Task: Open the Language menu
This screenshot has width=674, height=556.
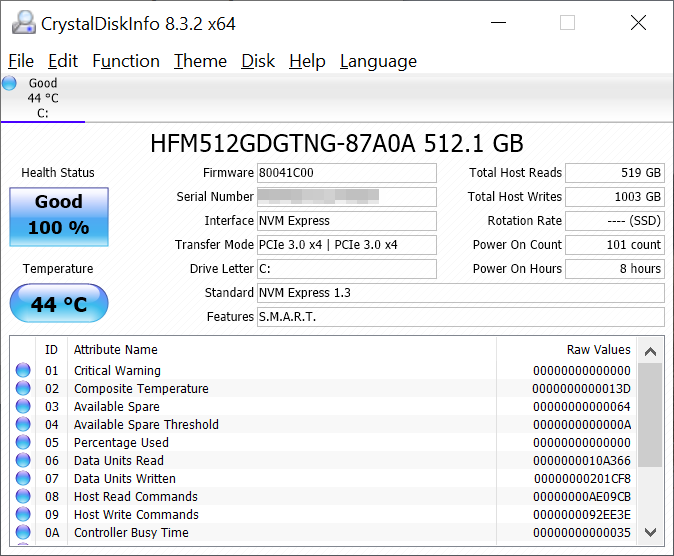Action: 378,61
